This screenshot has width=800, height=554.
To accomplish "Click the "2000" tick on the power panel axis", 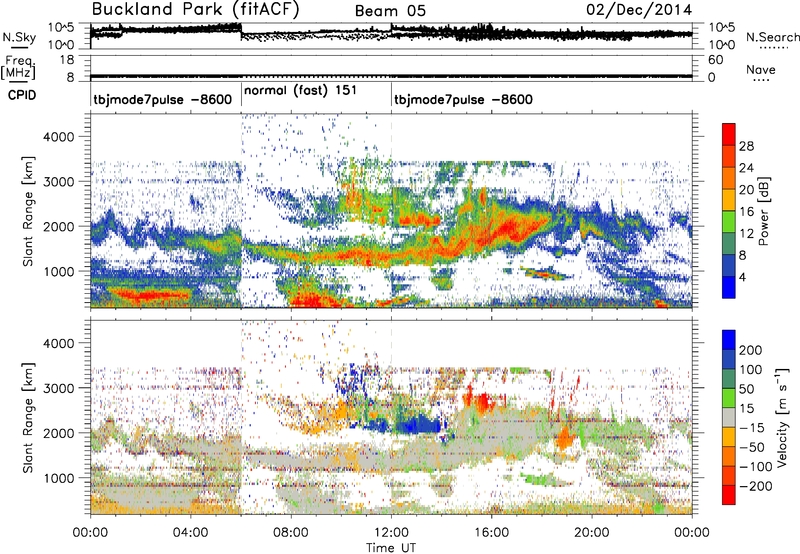I will (x=58, y=226).
